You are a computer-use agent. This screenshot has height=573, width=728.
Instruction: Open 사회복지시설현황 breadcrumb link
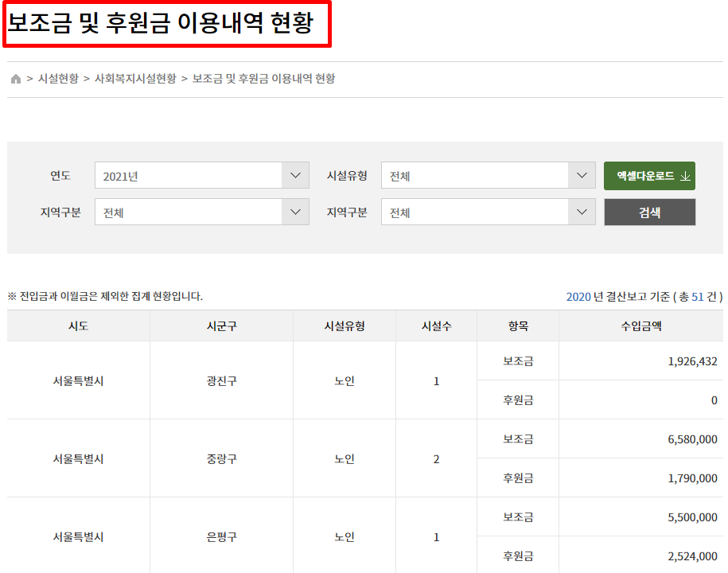[x=135, y=79]
